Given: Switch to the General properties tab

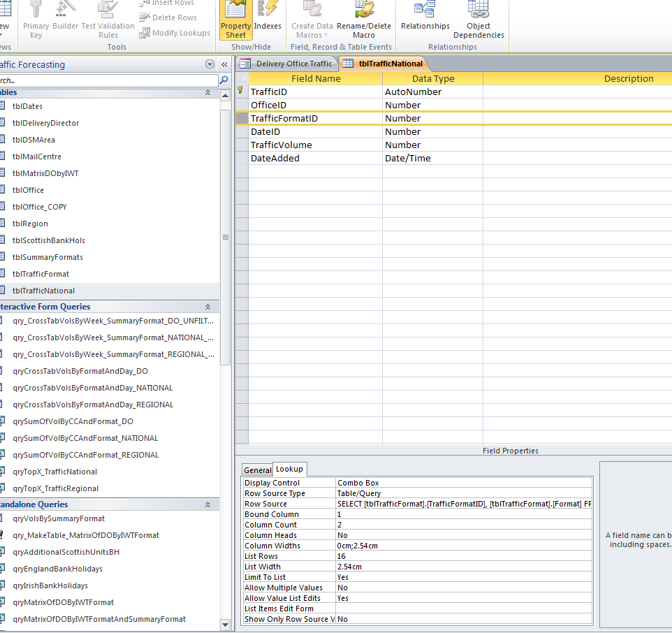Looking at the screenshot, I should tap(257, 470).
